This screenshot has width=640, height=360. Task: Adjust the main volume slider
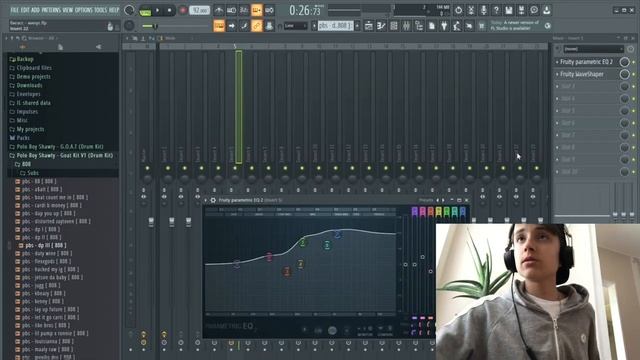[176, 26]
